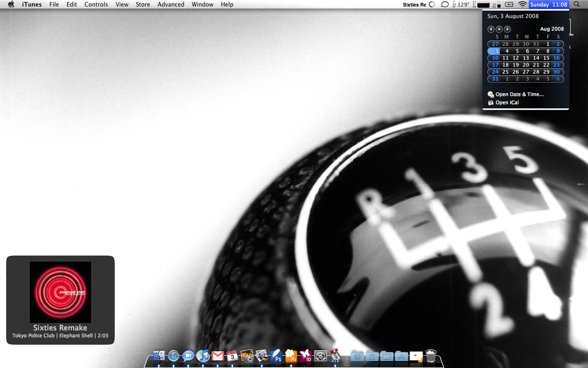Select August 18 in the calendar
The width and height of the screenshot is (588, 368).
pyautogui.click(x=506, y=65)
